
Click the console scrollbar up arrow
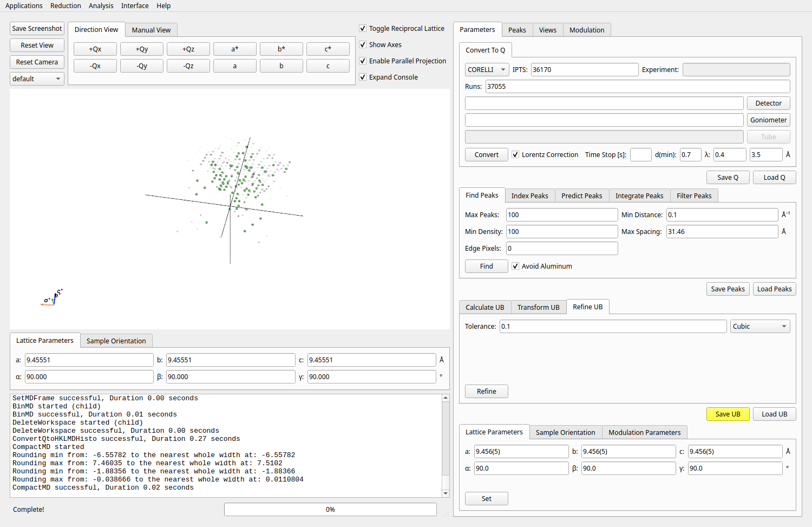[446, 398]
